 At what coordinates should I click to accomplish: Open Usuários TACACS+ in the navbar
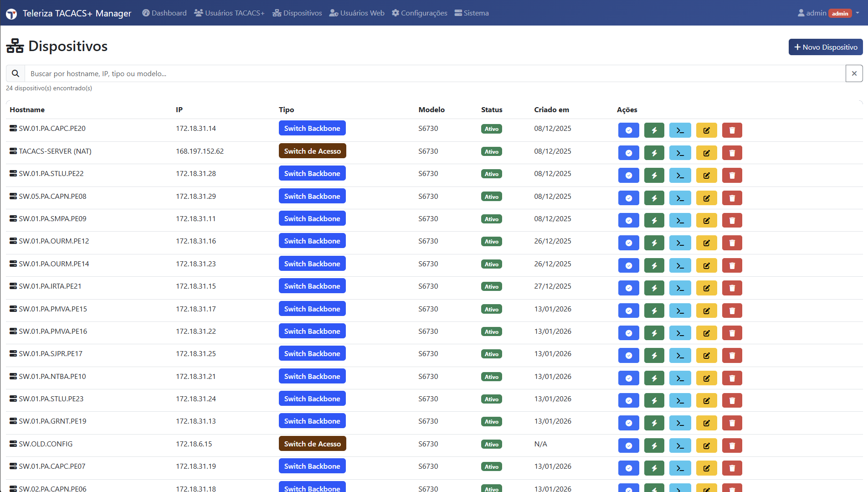pyautogui.click(x=229, y=13)
